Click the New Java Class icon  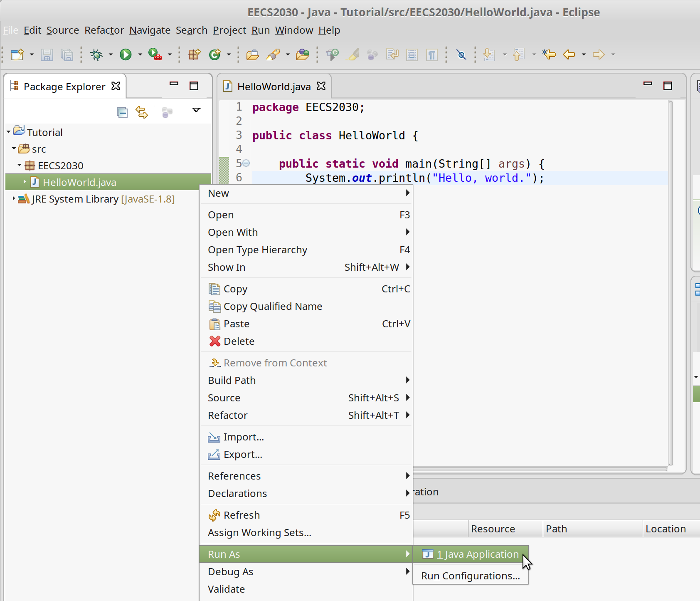(x=215, y=54)
